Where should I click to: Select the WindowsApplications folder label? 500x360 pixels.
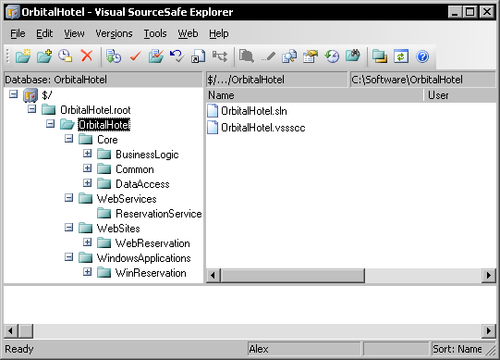144,258
